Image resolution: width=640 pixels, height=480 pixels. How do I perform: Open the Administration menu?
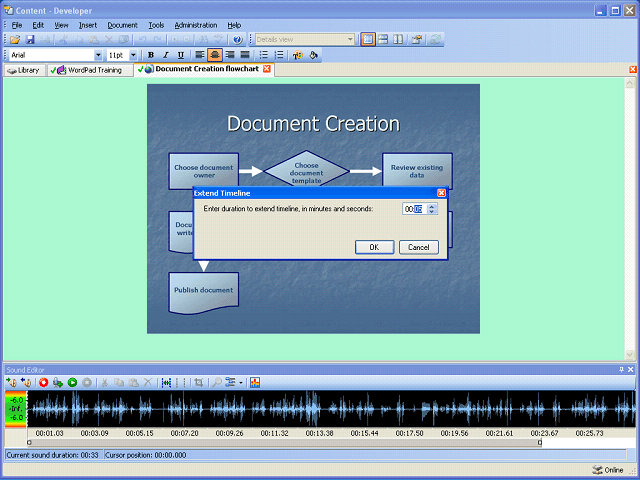point(195,24)
